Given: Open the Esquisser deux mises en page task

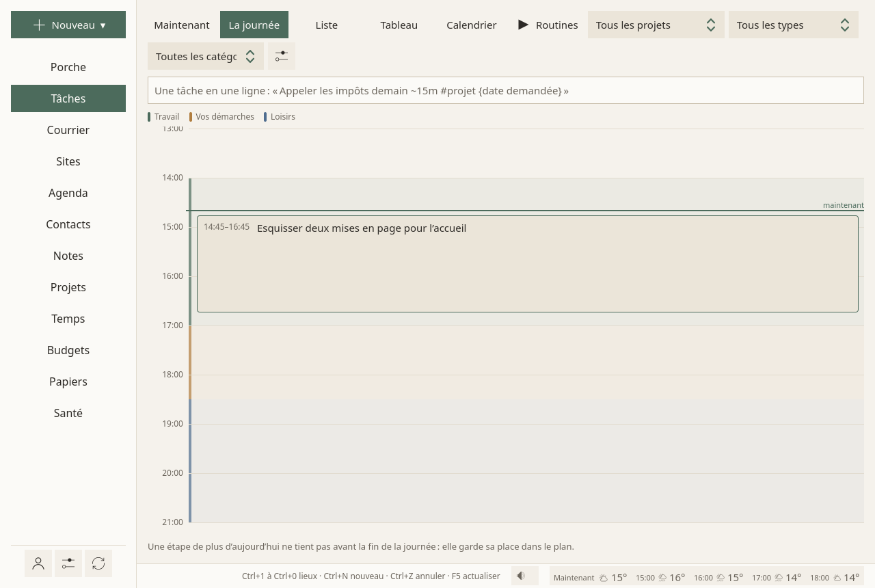Looking at the screenshot, I should tap(528, 264).
